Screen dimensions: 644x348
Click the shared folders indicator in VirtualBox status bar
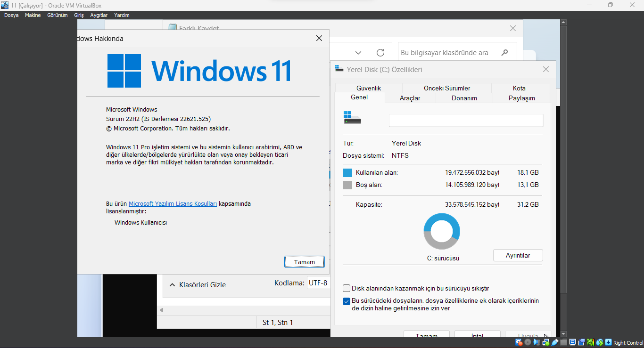pos(564,342)
